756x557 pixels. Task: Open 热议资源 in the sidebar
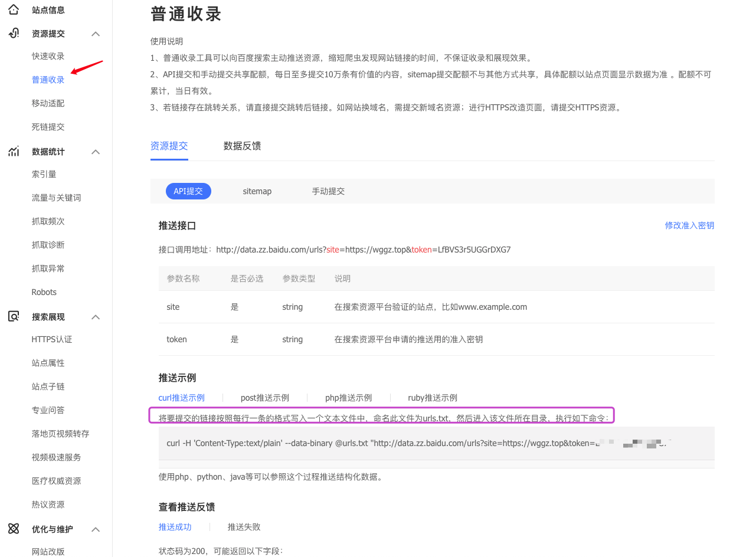48,504
